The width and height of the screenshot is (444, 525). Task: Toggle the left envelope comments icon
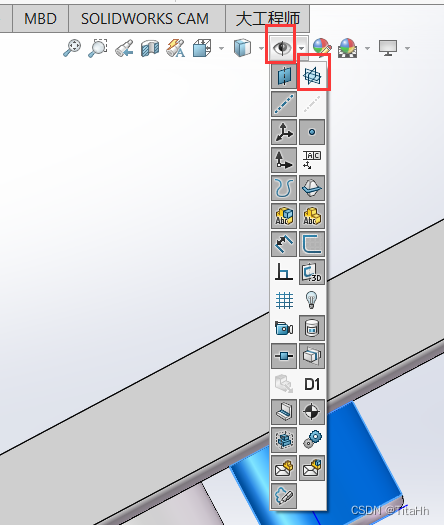(x=284, y=468)
